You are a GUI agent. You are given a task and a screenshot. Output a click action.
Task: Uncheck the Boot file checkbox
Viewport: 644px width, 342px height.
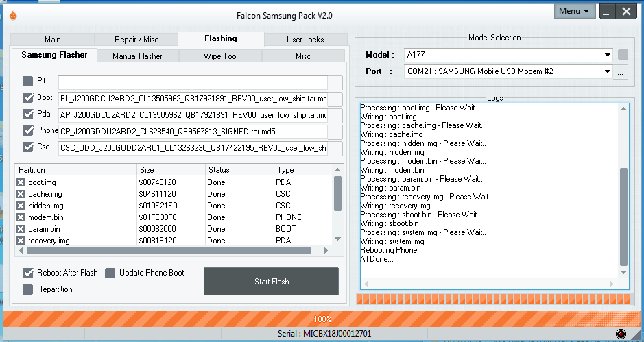28,98
